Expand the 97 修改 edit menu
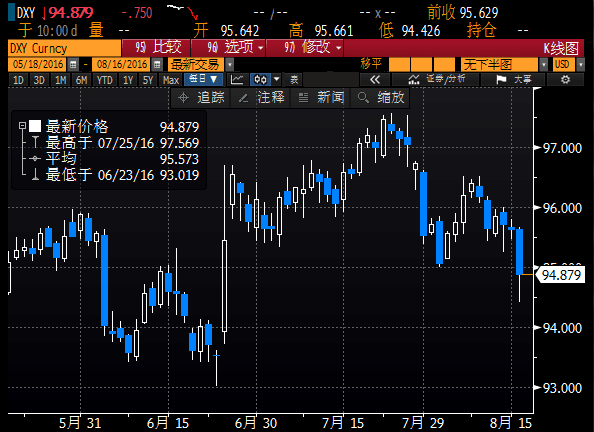 305,48
